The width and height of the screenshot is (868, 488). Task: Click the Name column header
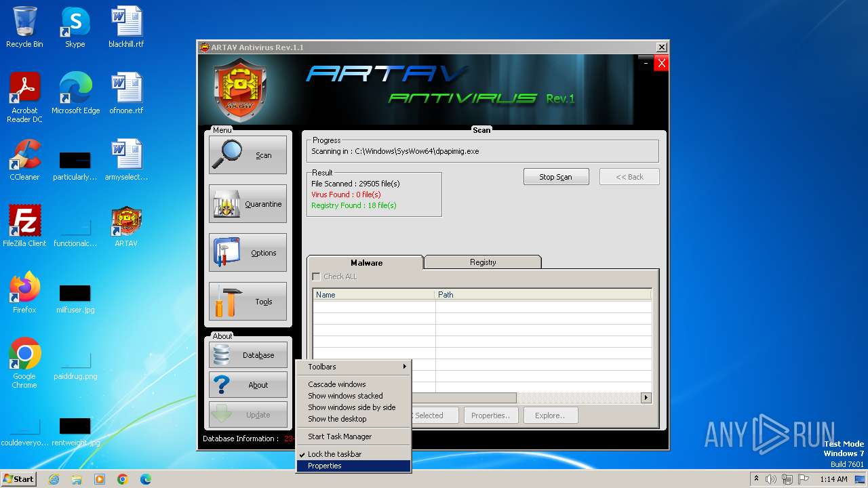(374, 295)
